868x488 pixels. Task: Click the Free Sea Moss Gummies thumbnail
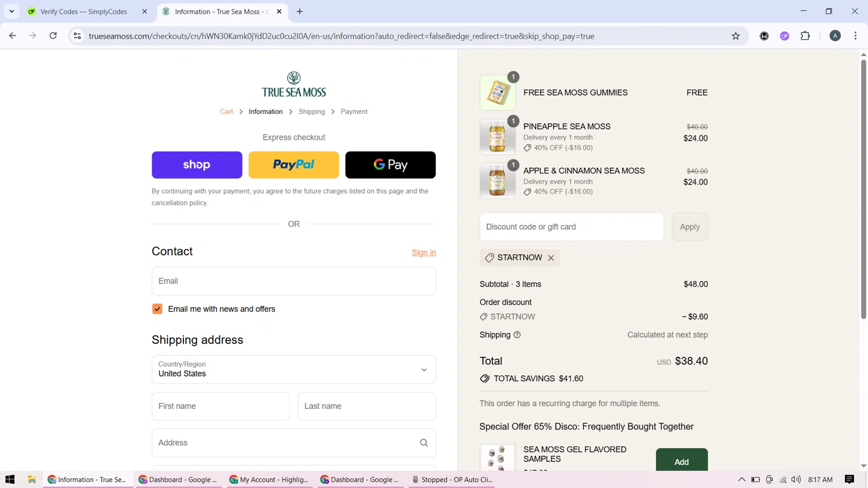click(498, 93)
